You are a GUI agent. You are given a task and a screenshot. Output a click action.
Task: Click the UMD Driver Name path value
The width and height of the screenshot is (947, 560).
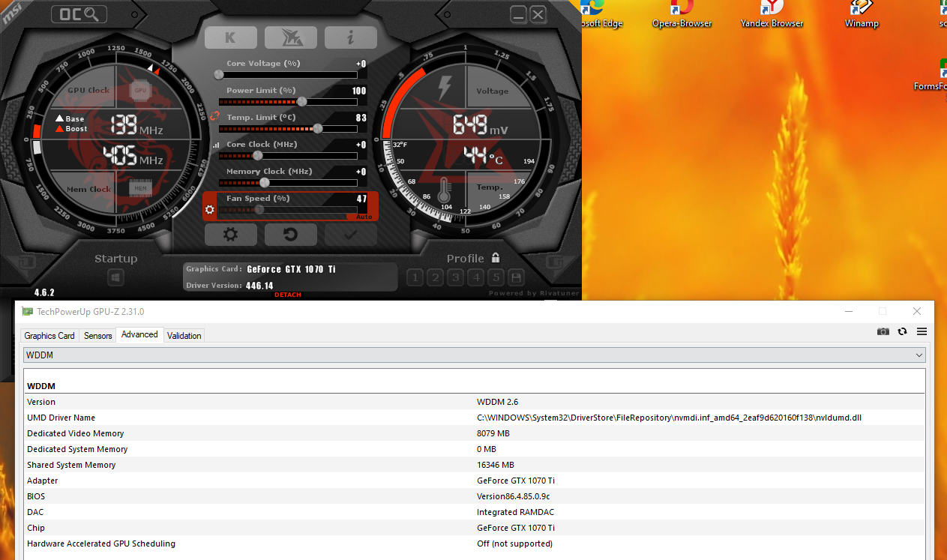point(669,418)
